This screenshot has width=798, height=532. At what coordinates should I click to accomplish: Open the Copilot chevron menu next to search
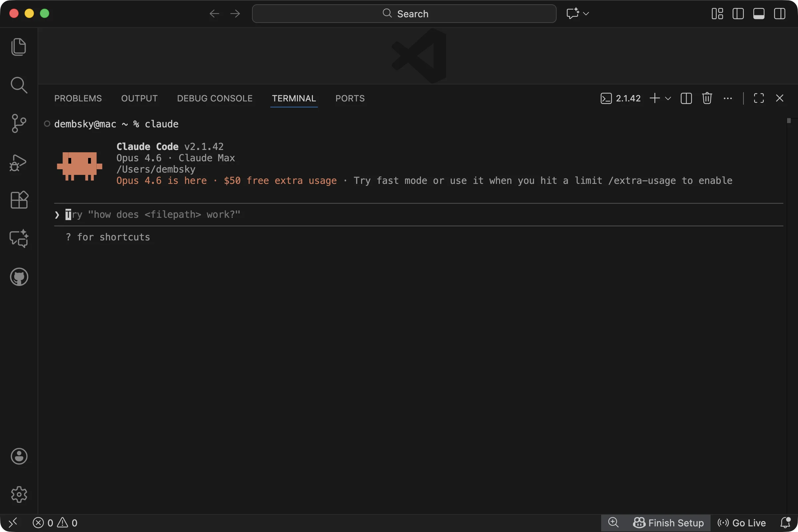(586, 14)
